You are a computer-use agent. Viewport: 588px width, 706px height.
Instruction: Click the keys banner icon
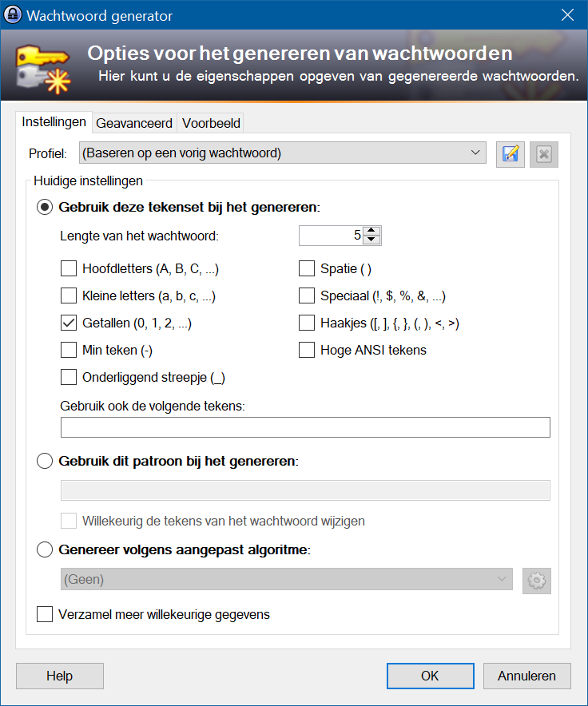coord(43,68)
